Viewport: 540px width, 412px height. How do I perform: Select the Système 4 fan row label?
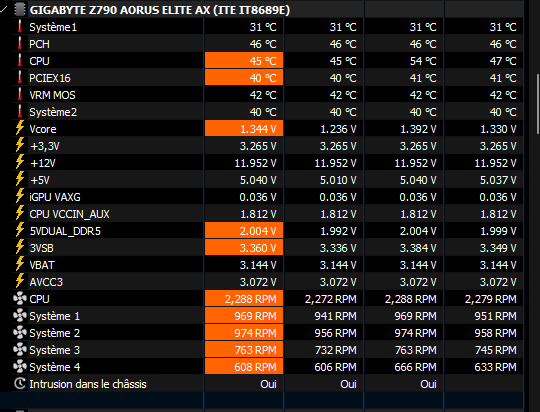pos(54,367)
